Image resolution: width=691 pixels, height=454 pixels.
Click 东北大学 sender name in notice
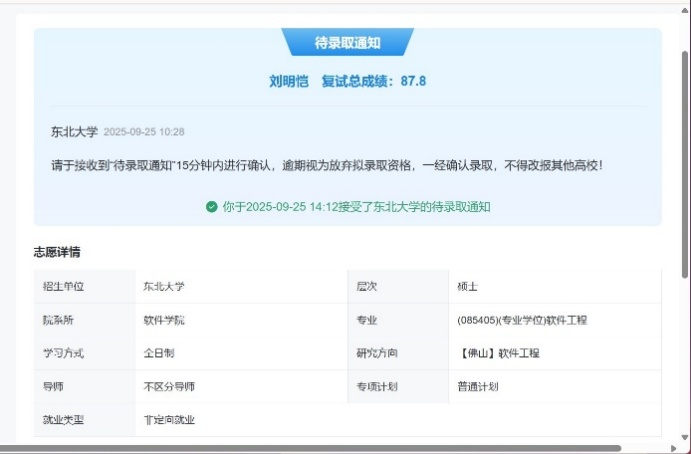tap(74, 131)
